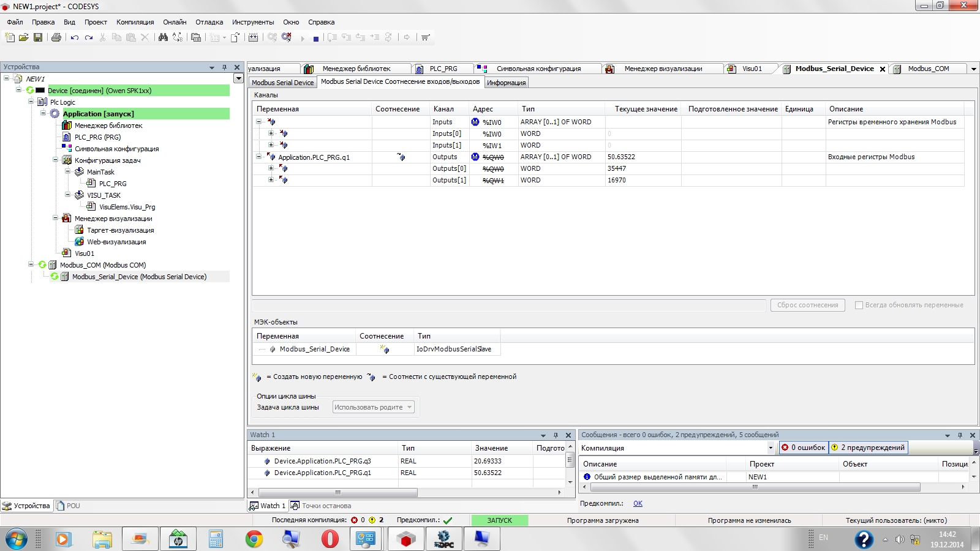
Task: Open Google Chrome from the taskbar
Action: [x=254, y=539]
